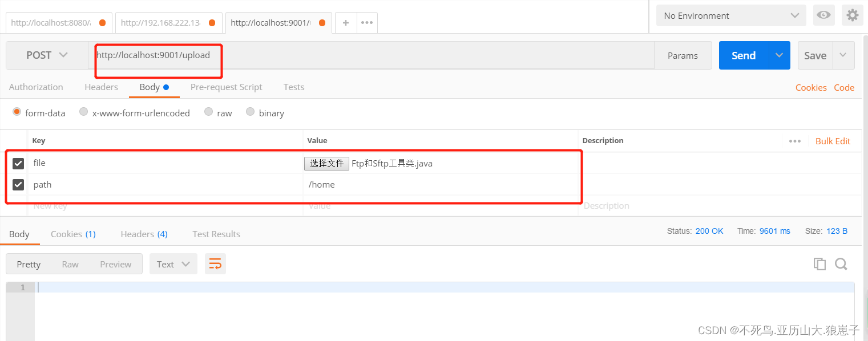The image size is (868, 341).
Task: Toggle line wrap icon in response
Action: [x=215, y=264]
